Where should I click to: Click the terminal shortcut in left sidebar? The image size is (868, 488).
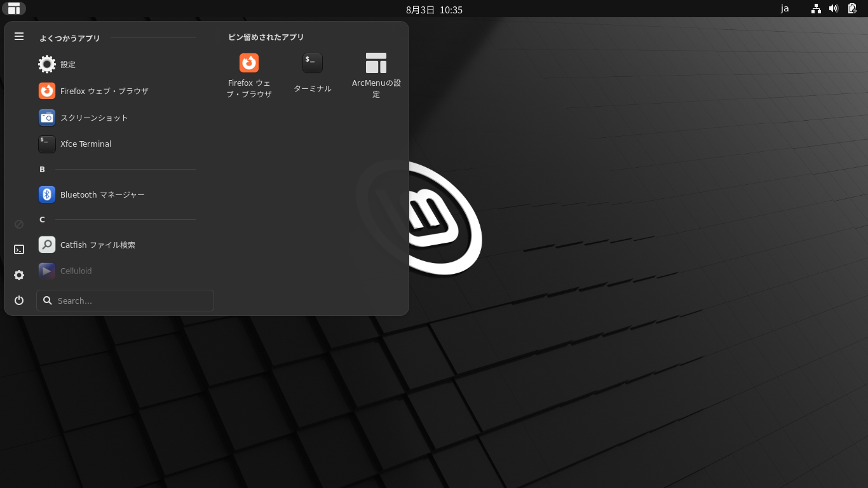click(x=19, y=250)
